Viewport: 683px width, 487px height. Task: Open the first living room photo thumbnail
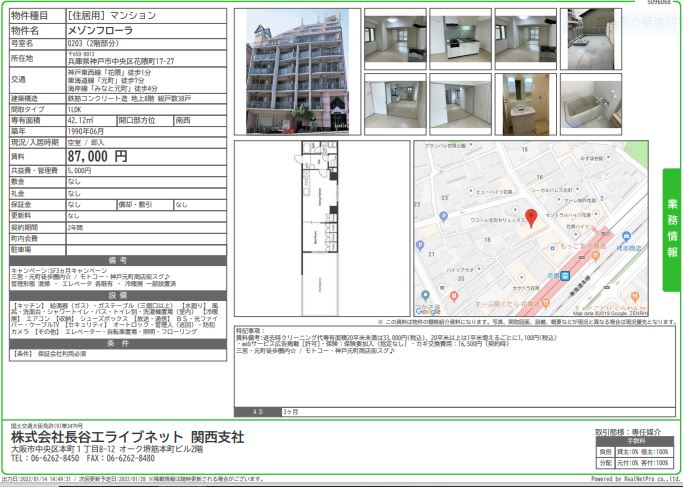395,39
